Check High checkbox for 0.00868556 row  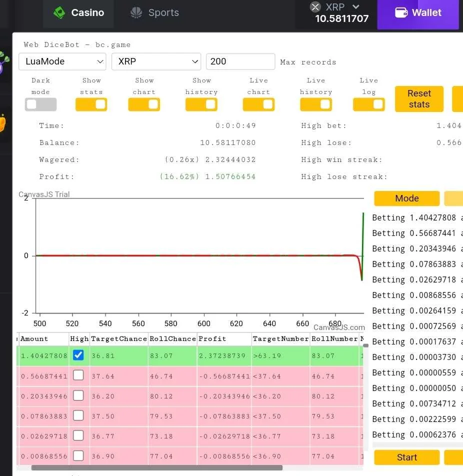78,455
